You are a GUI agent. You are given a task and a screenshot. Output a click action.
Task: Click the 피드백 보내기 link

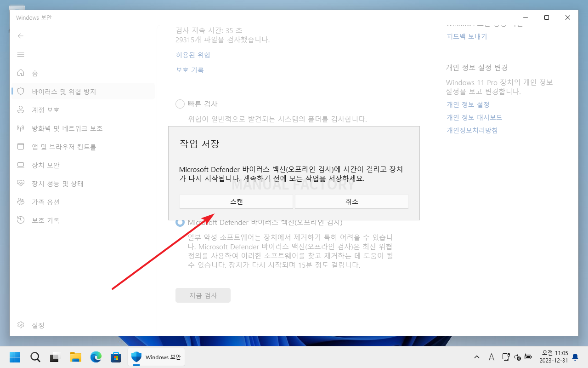click(467, 36)
